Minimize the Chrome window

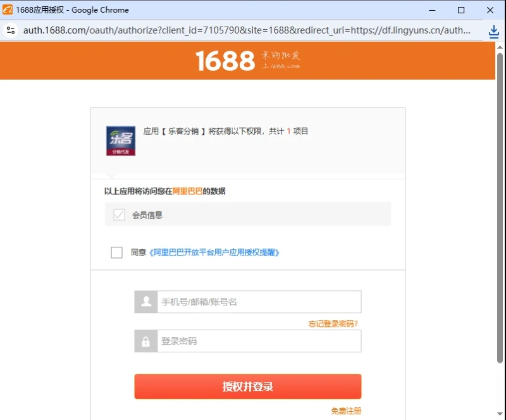point(432,10)
